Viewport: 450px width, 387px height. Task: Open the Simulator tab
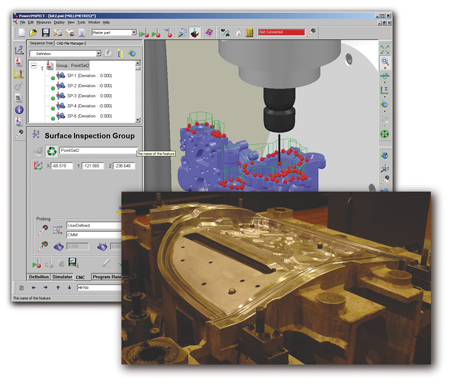tap(62, 277)
